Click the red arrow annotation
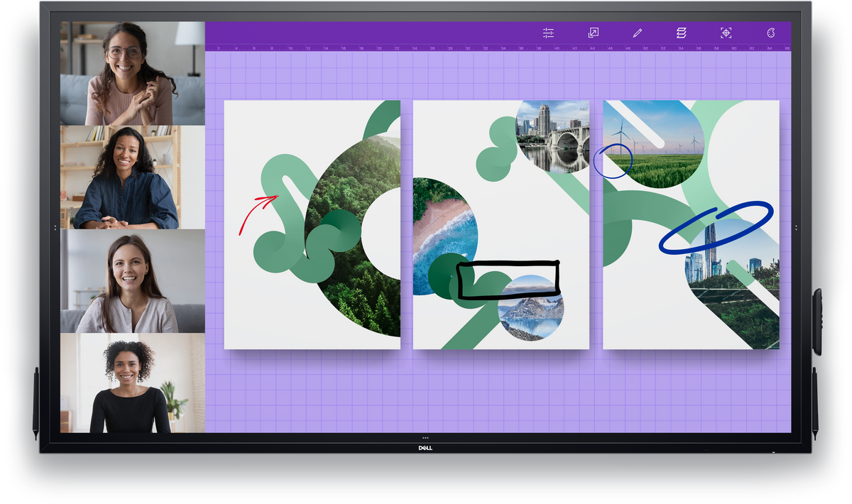The height and width of the screenshot is (504, 852). coord(258,213)
